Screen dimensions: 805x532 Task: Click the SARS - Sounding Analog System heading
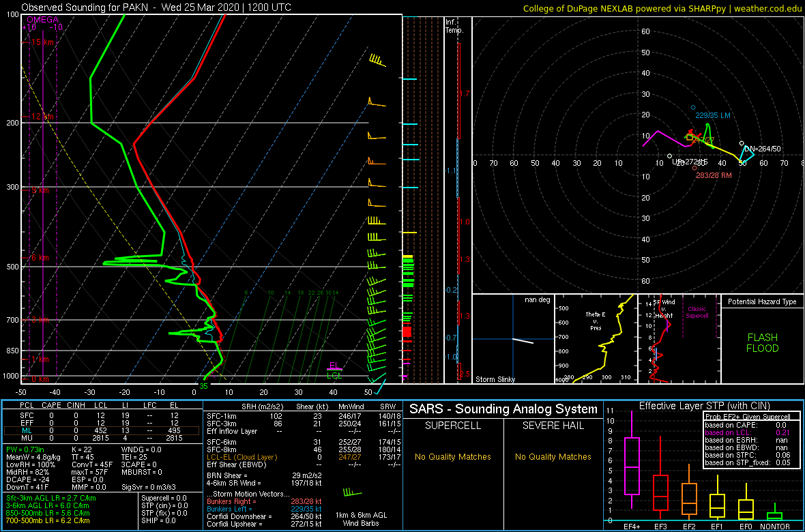click(503, 409)
